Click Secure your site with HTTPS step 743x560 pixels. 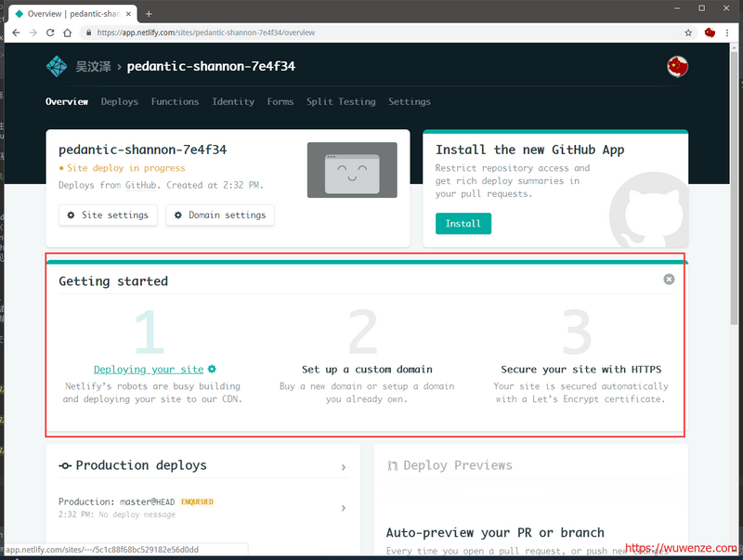pyautogui.click(x=581, y=369)
